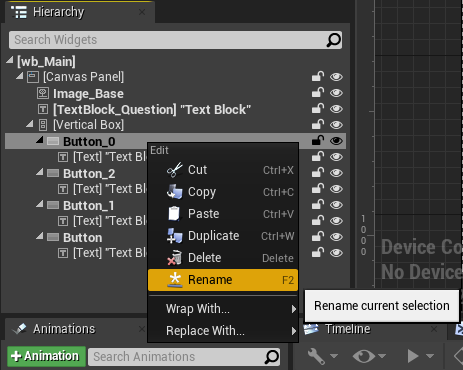Collapse the wb_Main root node
The height and width of the screenshot is (370, 463).
pyautogui.click(x=10, y=60)
